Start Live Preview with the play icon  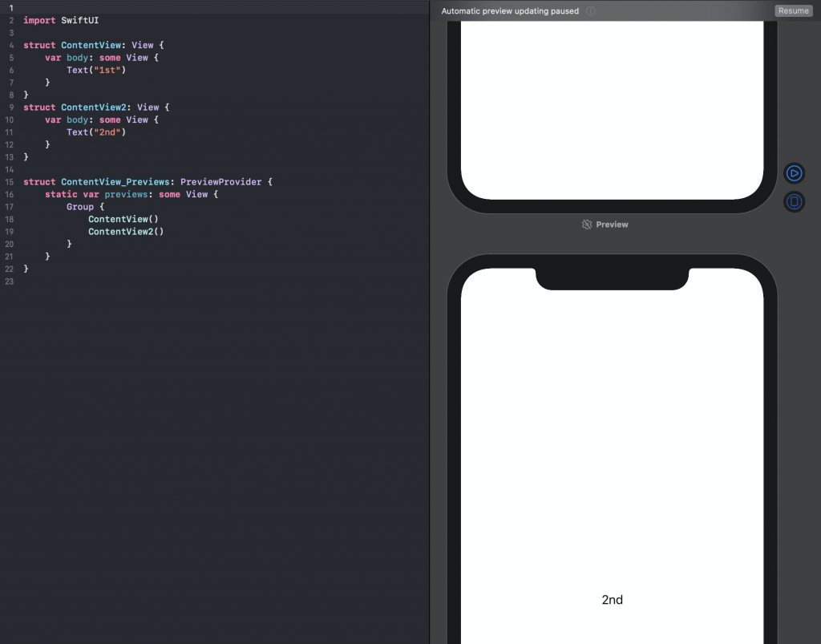[794, 173]
